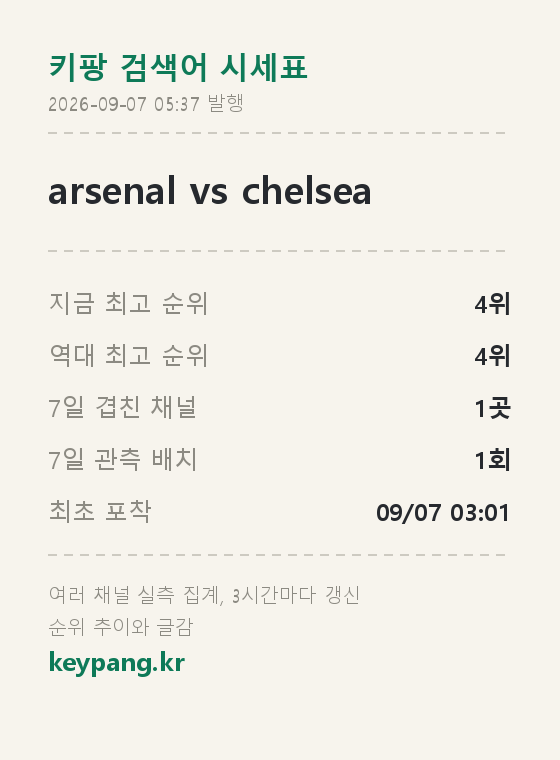Click the 최초 포착 label
The height and width of the screenshot is (760, 560).
(x=100, y=511)
